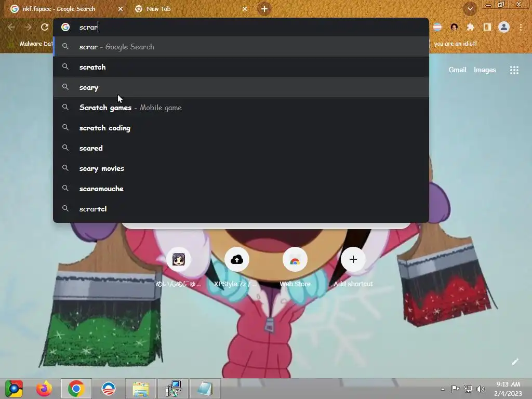Select the 'scared' suggestion
This screenshot has width=532, height=399.
click(241, 148)
